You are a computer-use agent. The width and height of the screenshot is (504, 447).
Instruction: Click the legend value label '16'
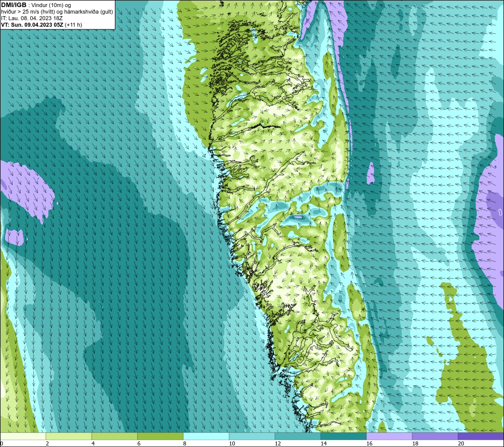[369, 443]
